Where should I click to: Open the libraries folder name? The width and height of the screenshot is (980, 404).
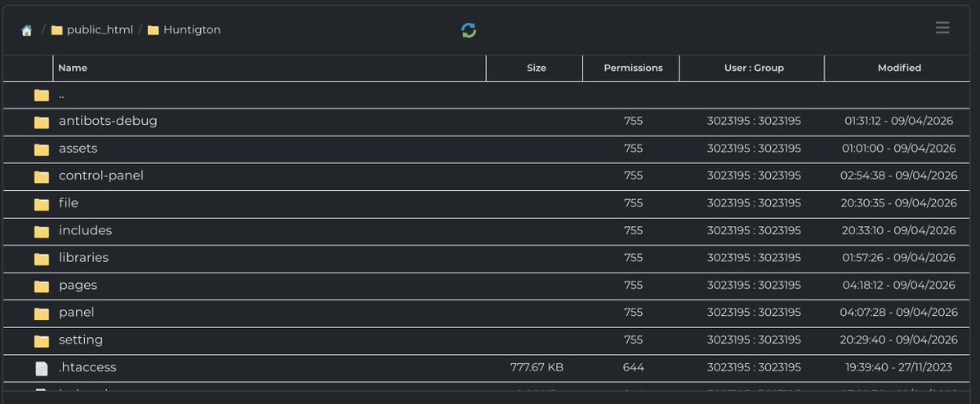point(83,257)
